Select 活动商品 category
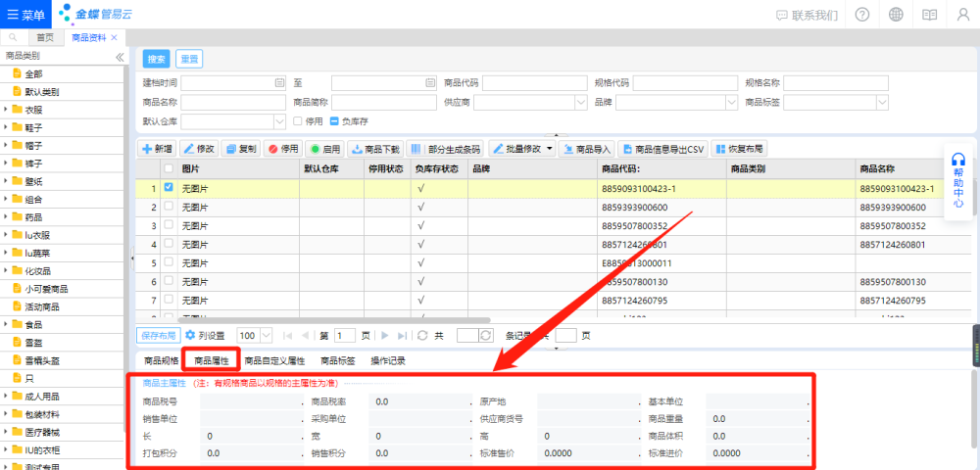980x470 pixels. pyautogui.click(x=41, y=307)
